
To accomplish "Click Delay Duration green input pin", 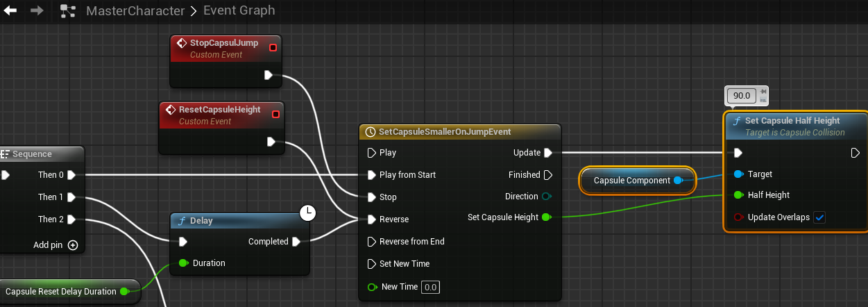I will pyautogui.click(x=183, y=263).
